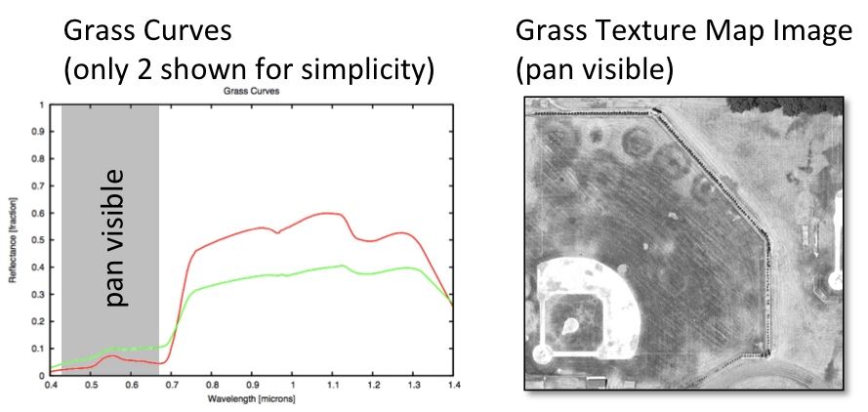Click the "Grass Curves" heading text
The height and width of the screenshot is (412, 868).
146,31
